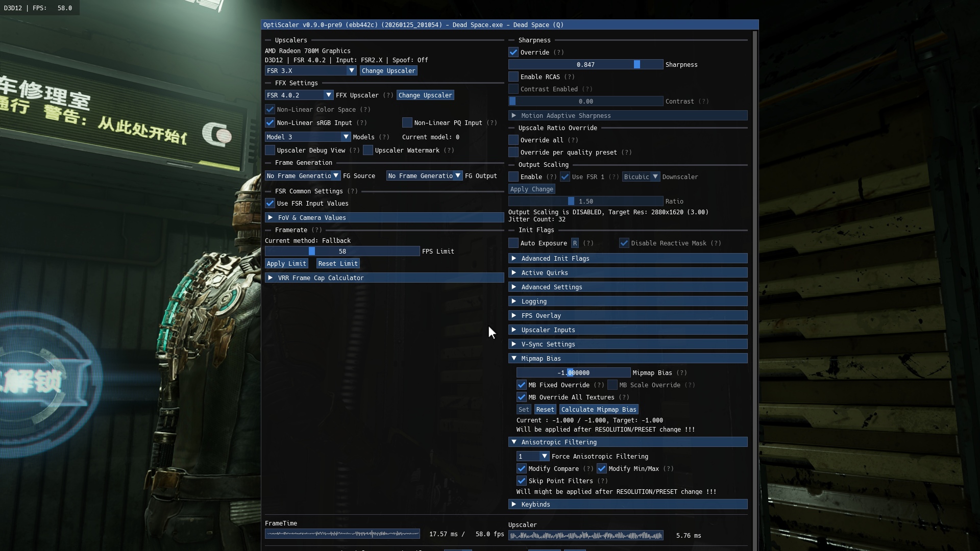
Task: Click the dropdown arrow on the FSR 3.X combo
Action: pyautogui.click(x=351, y=71)
